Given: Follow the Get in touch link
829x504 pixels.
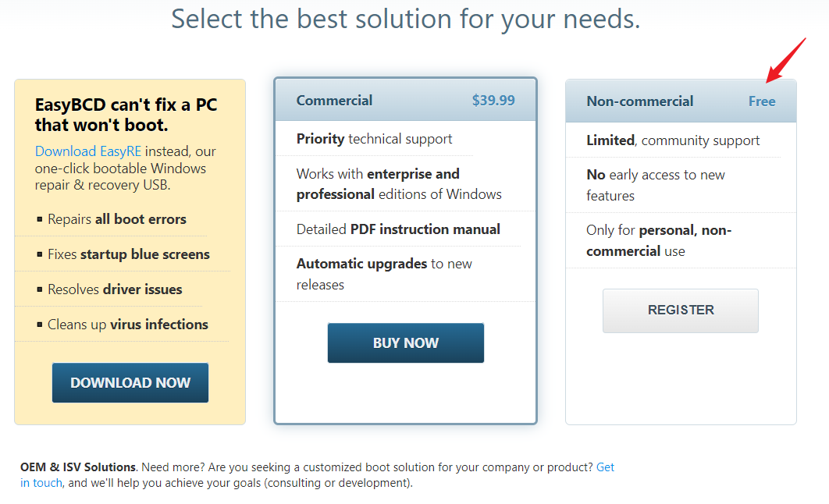Looking at the screenshot, I should tap(605, 467).
